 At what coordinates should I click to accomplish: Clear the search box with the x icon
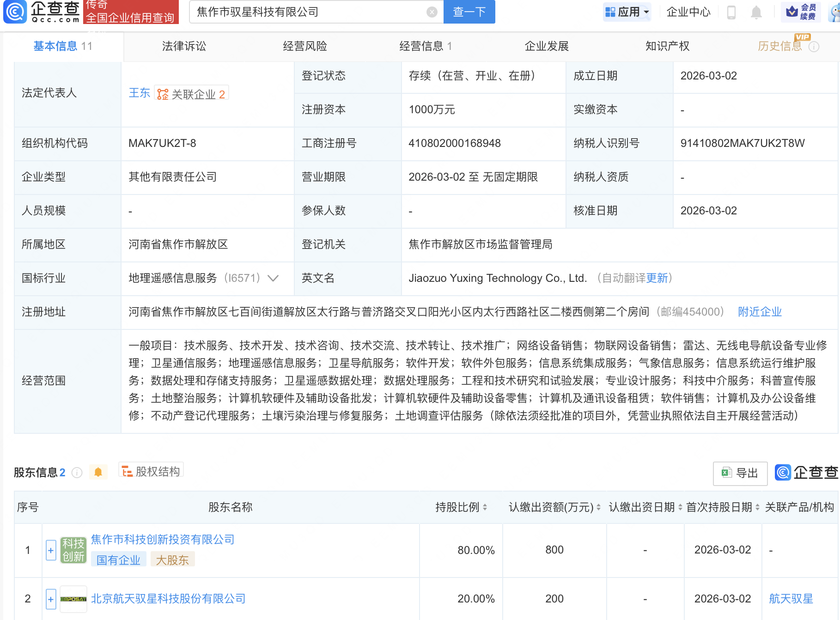pos(432,12)
